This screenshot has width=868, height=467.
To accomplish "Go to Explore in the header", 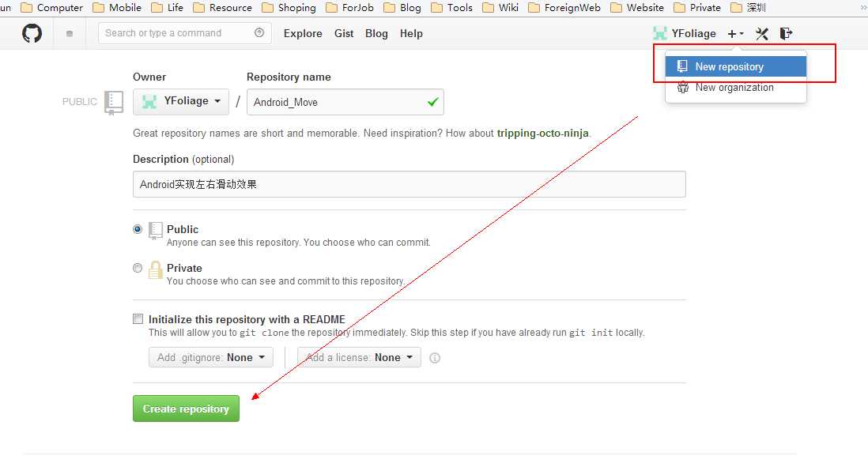I will [x=303, y=34].
